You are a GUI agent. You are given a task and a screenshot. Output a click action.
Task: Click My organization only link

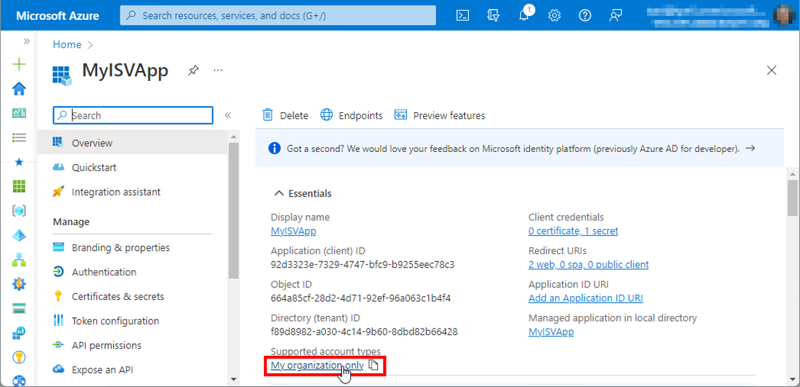[317, 365]
